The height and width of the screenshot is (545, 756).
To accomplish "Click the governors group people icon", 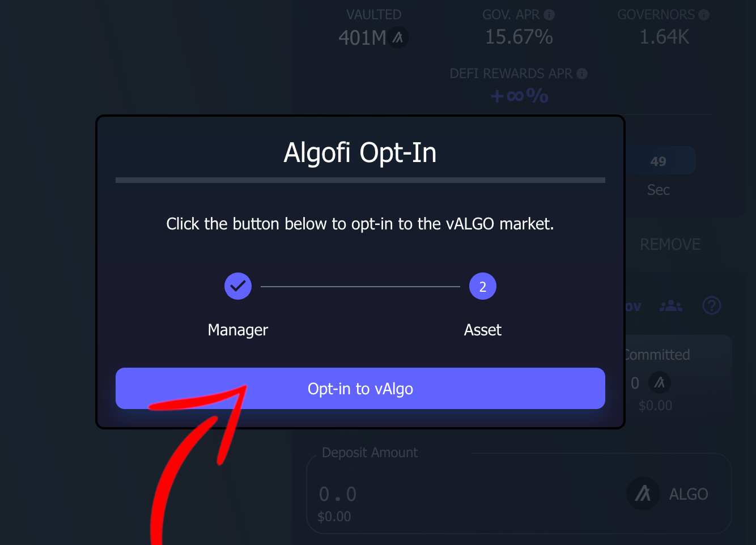I will [671, 306].
